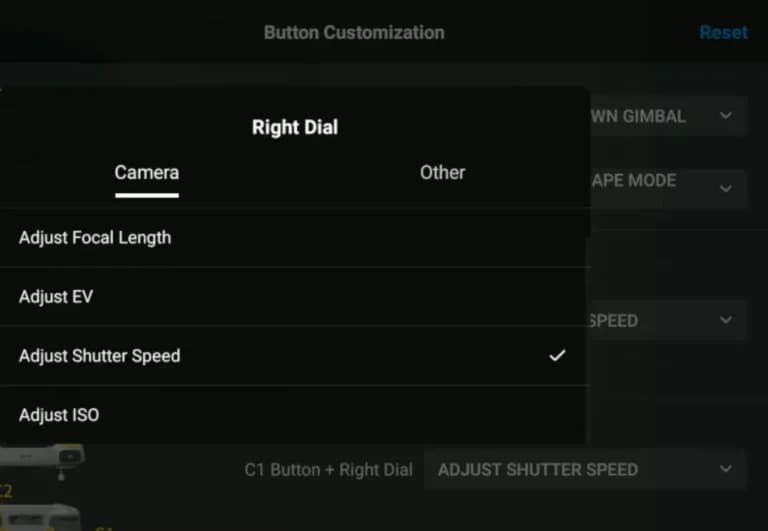Switch to the Camera tab

pos(147,173)
